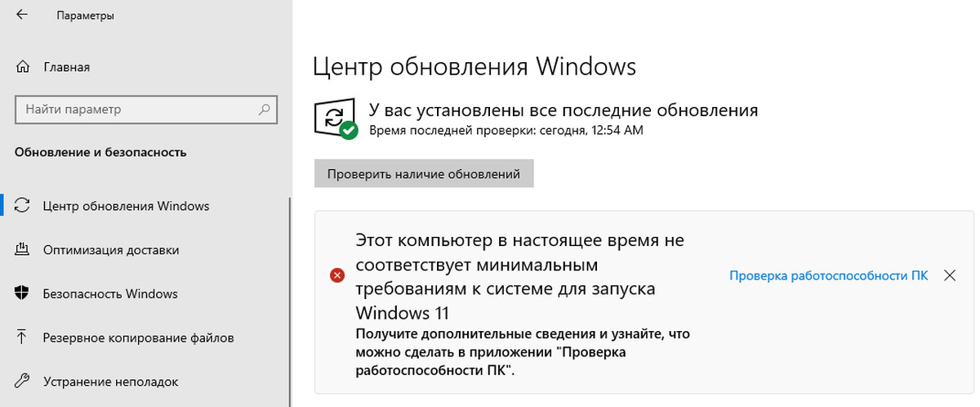
Task: Click the Резервное копирование upload arrow icon
Action: point(23,337)
